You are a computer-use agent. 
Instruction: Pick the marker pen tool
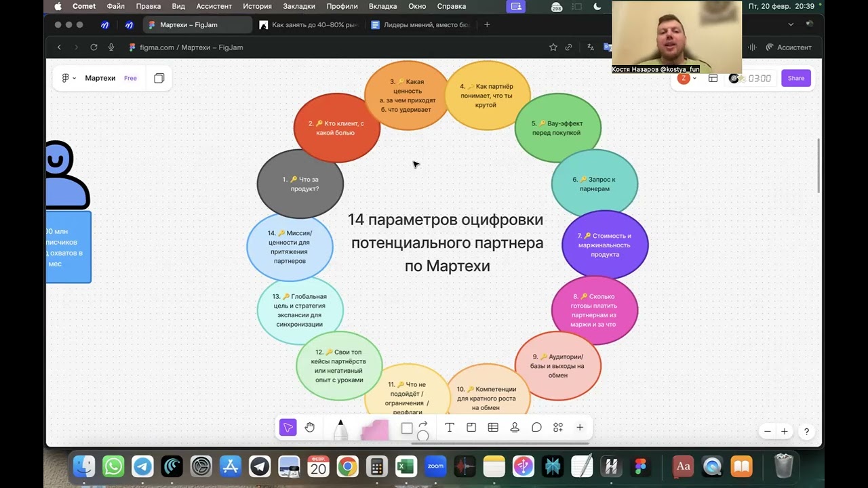tap(340, 430)
